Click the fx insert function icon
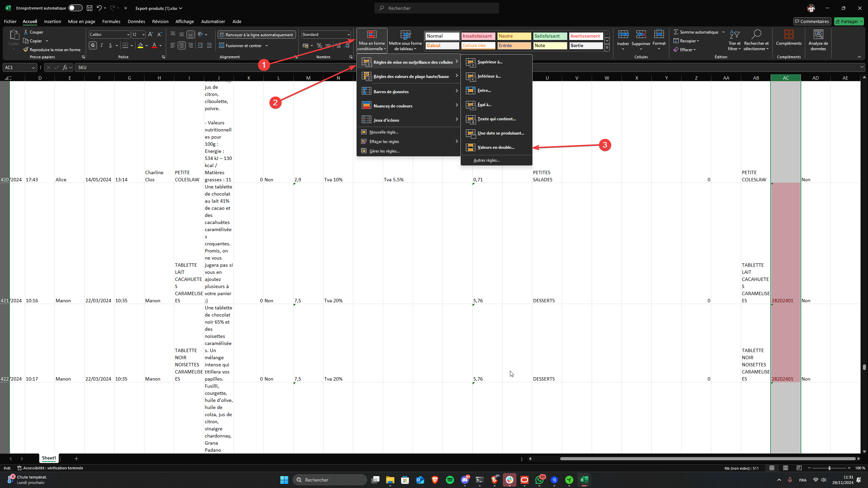Screen dimensions: 868x488 pos(65,67)
